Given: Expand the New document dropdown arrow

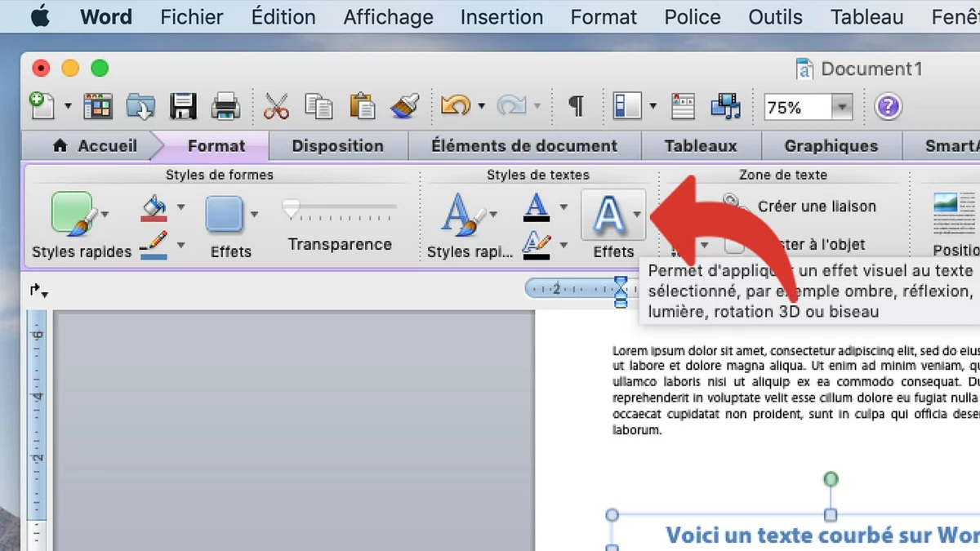Looking at the screenshot, I should tap(68, 106).
